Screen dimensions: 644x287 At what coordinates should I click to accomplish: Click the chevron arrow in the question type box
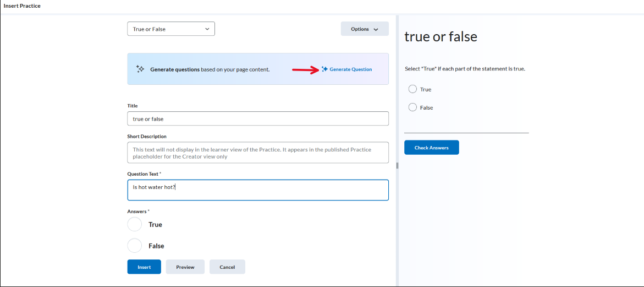[207, 29]
